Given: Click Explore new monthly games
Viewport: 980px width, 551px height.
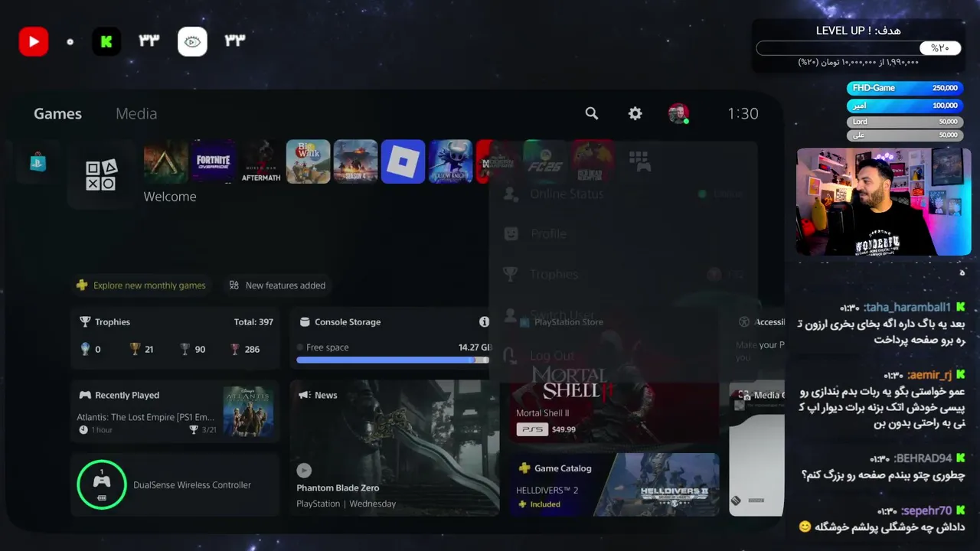Looking at the screenshot, I should click(x=142, y=285).
